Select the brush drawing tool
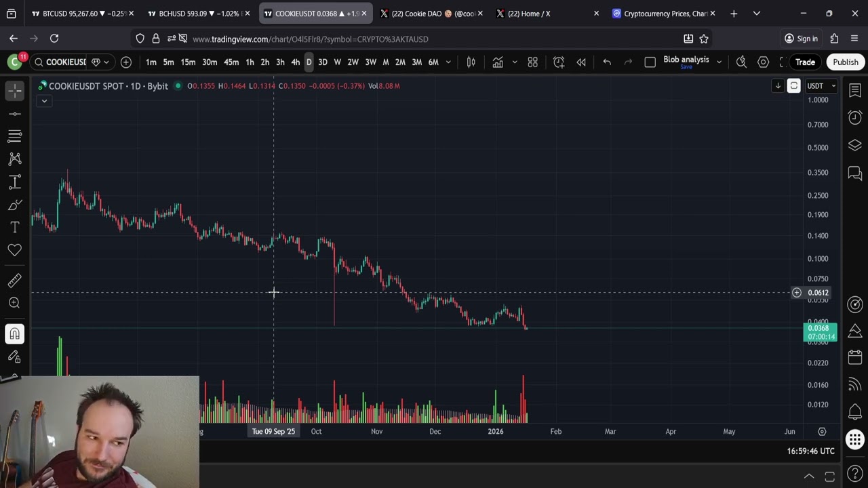This screenshot has height=488, width=868. tap(15, 205)
